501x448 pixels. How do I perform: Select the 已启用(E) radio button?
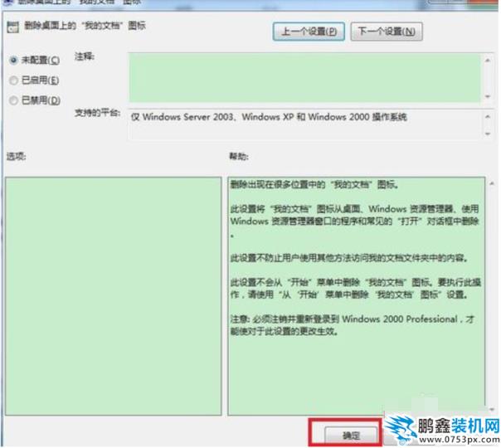(14, 80)
